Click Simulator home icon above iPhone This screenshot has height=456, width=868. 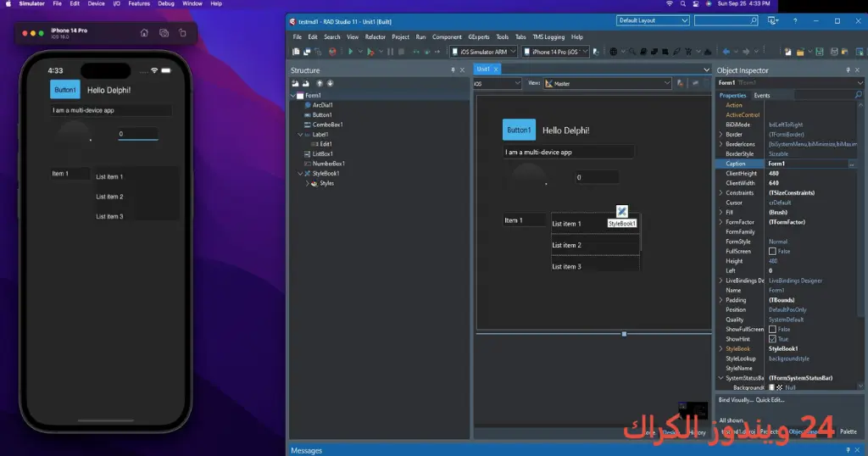pyautogui.click(x=144, y=33)
